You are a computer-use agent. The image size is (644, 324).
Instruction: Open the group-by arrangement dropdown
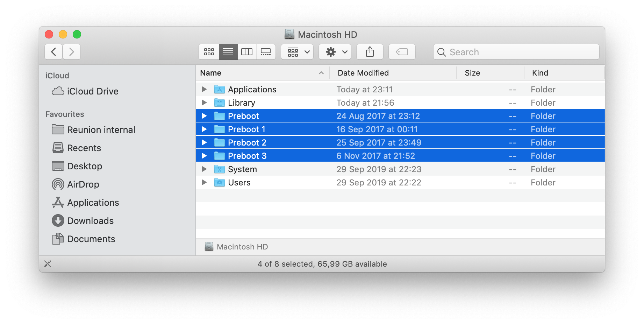298,52
